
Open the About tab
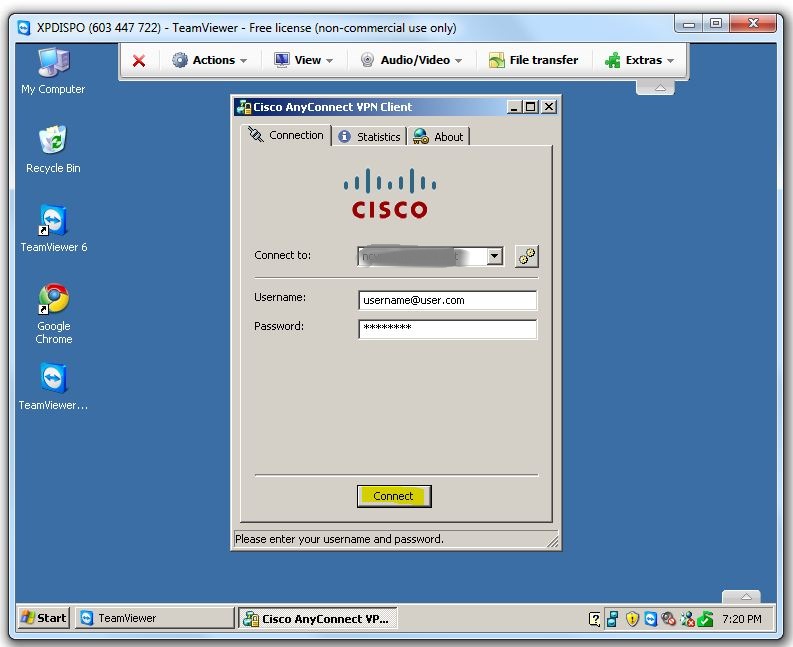[x=438, y=137]
